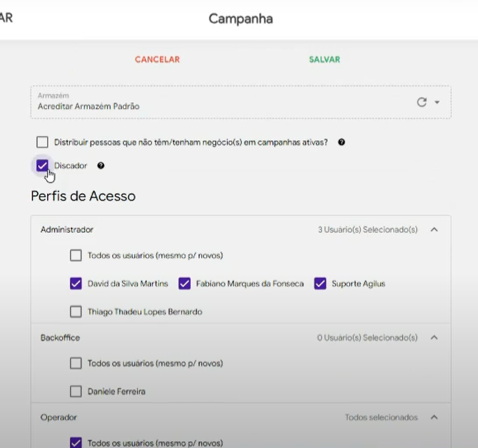478x448 pixels.
Task: Uncheck Suporte Agilus user
Action: pos(320,284)
